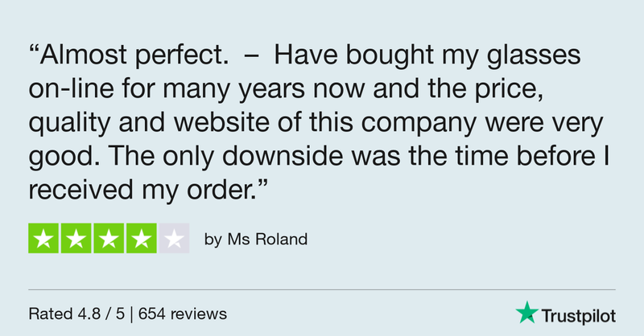The height and width of the screenshot is (336, 644).
Task: Open the 654 reviews count
Action: coord(183,313)
